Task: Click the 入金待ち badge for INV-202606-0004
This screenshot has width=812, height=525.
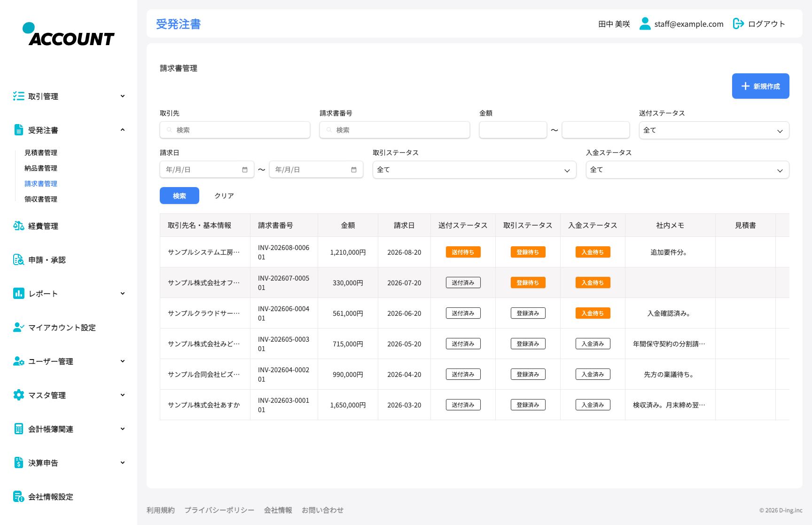Action: pos(593,313)
